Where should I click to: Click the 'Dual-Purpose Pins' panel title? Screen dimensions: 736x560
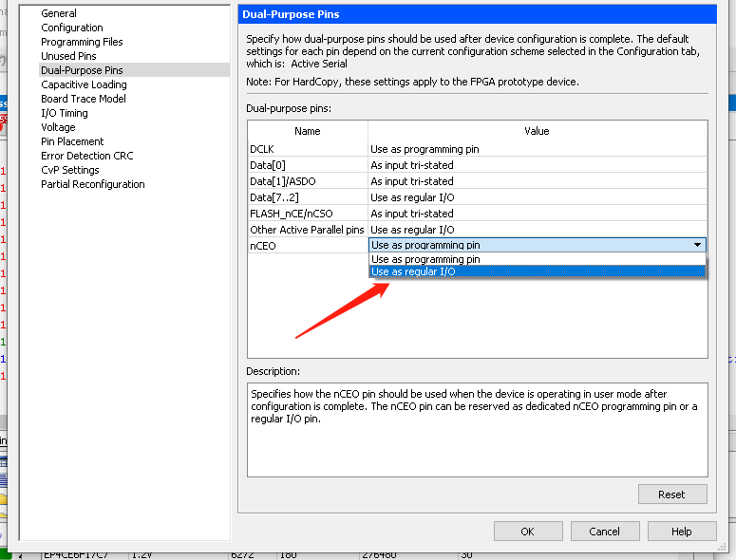[x=291, y=14]
